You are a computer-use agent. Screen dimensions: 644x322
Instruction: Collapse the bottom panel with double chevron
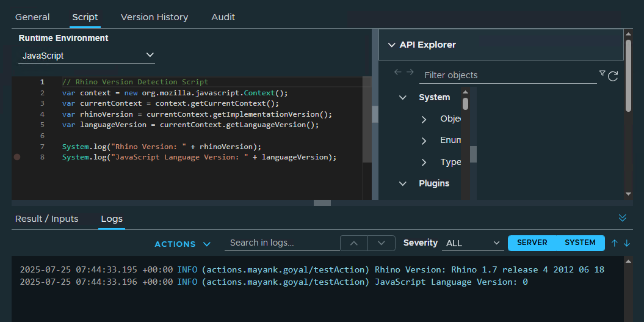[623, 218]
